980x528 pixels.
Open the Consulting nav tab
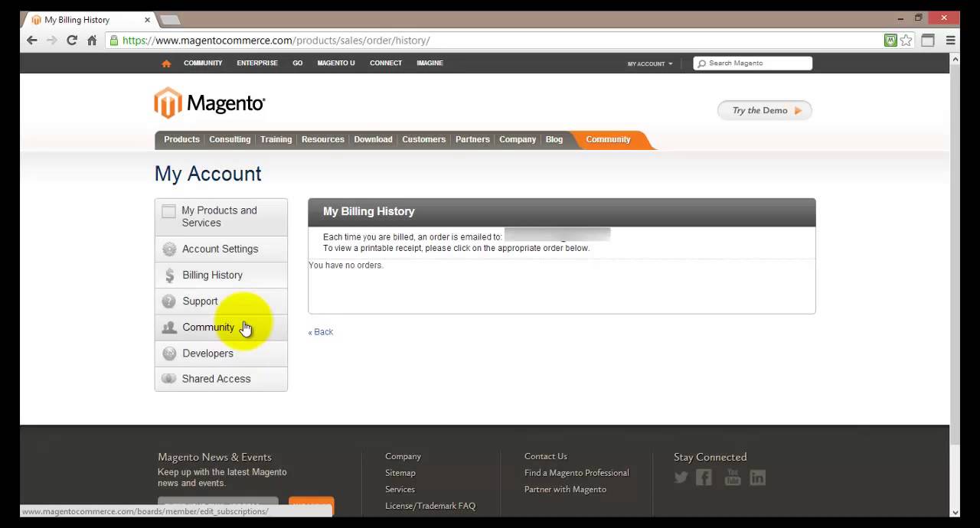(x=230, y=139)
